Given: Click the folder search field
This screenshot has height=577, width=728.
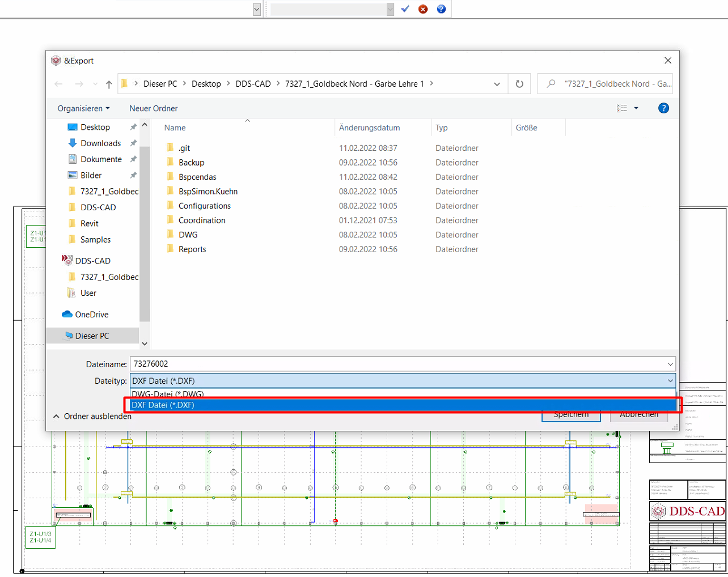Looking at the screenshot, I should [606, 84].
